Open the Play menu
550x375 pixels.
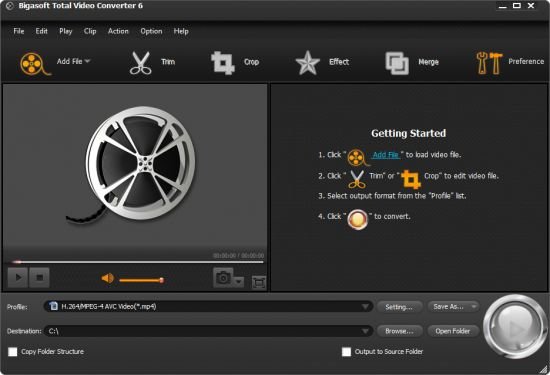click(x=66, y=31)
